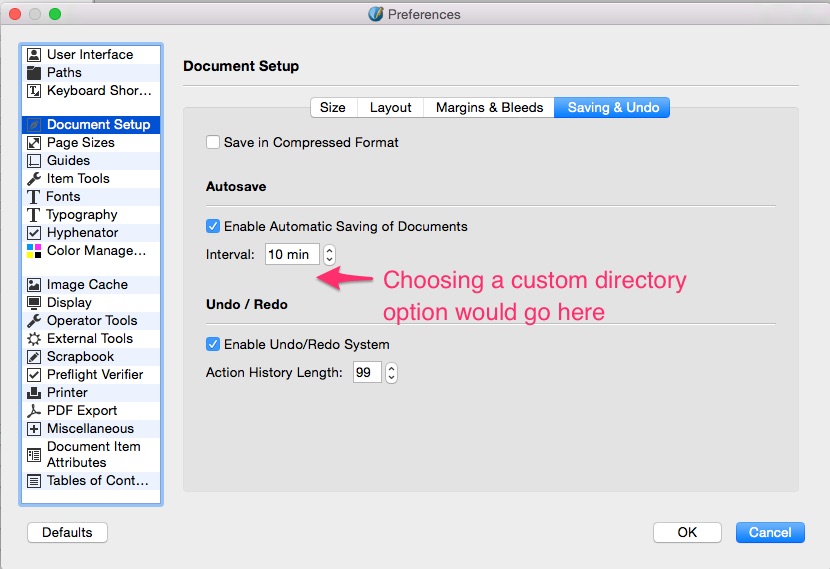The height and width of the screenshot is (569, 830).
Task: Click the User Interface icon in sidebar
Action: point(34,55)
